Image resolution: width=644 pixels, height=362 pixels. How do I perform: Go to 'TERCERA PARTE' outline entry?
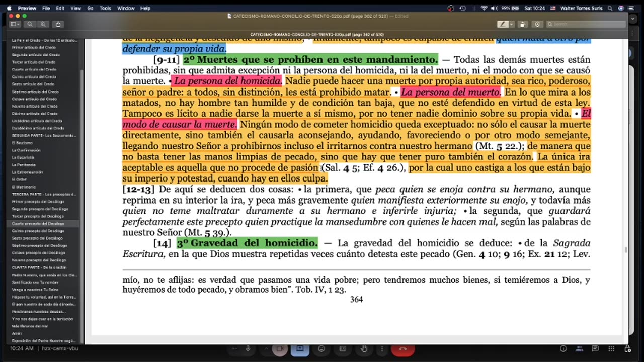point(44,194)
